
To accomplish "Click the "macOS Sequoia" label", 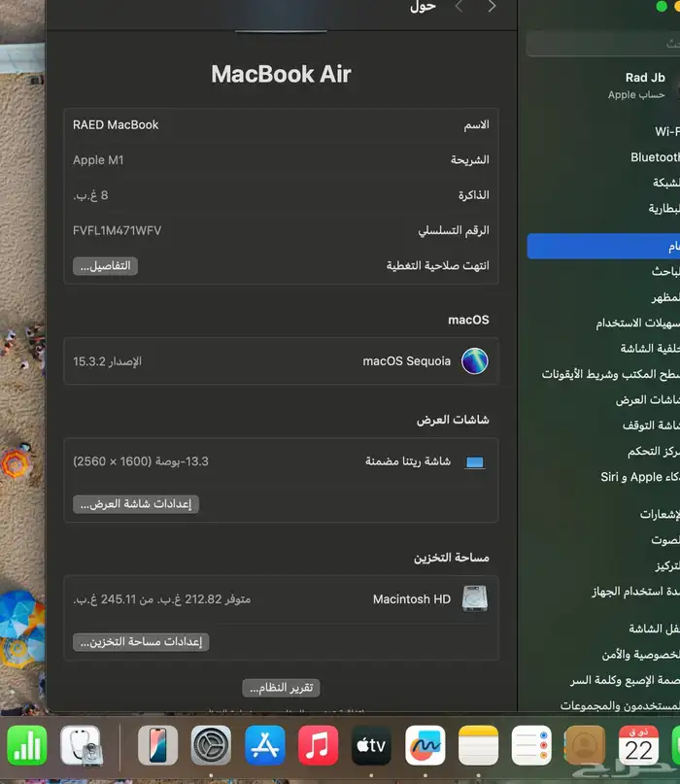I will 407,361.
